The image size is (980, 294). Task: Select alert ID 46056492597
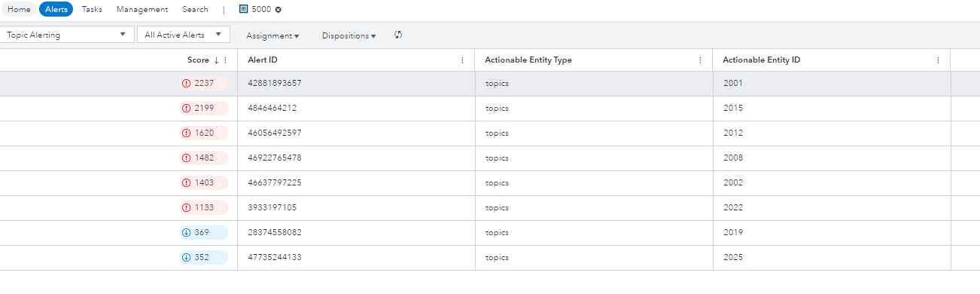(274, 133)
